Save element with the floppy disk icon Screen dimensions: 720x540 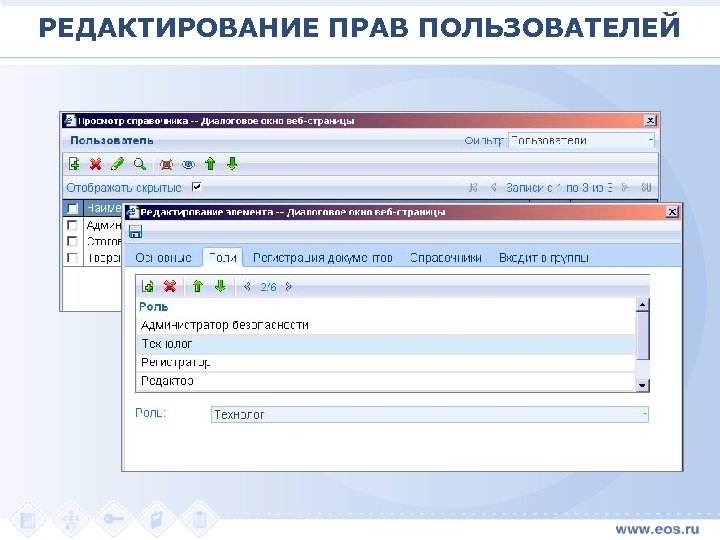[135, 231]
